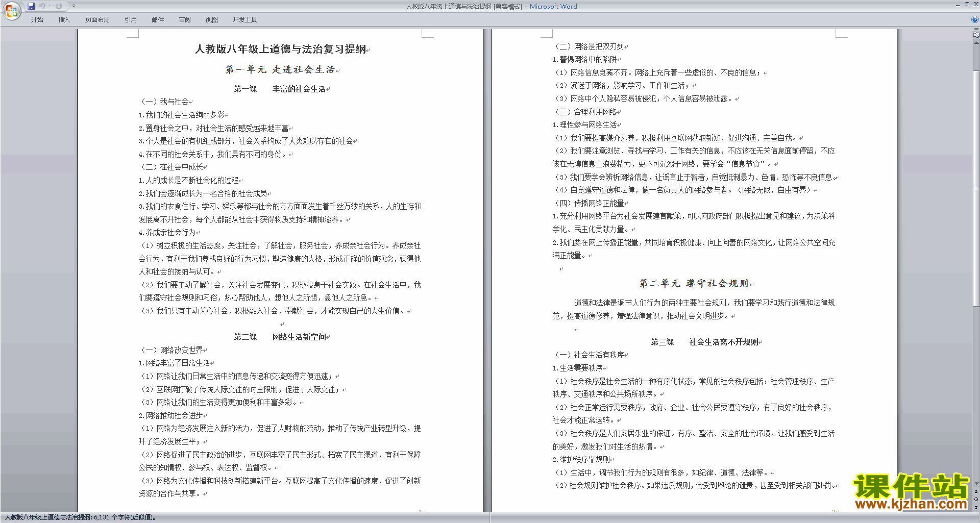
Task: Open the 视图 ribbon tab
Action: pos(212,20)
